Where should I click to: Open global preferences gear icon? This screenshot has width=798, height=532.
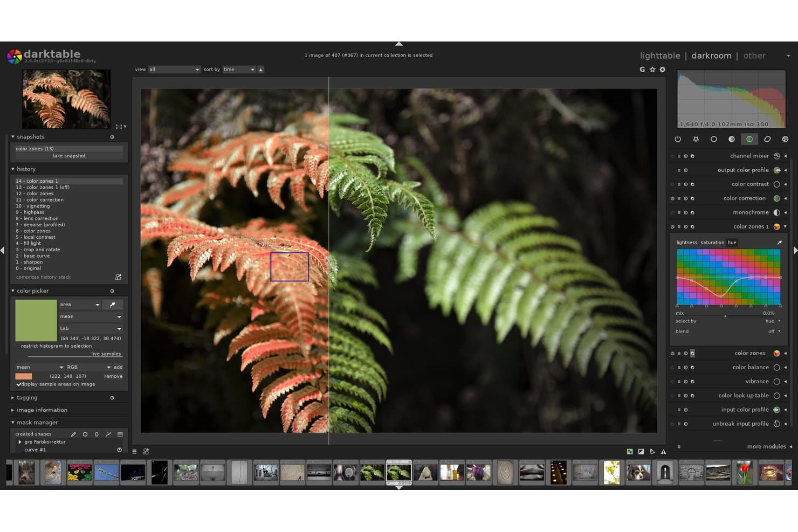pyautogui.click(x=663, y=70)
